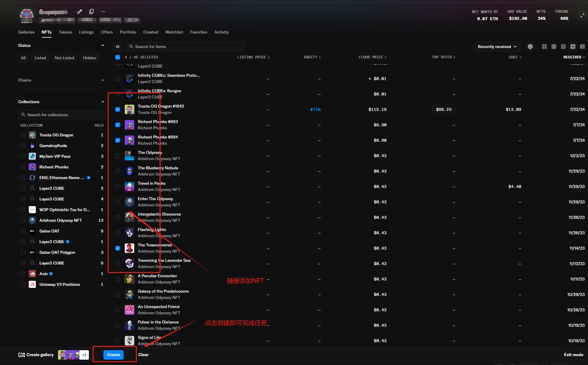This screenshot has height=365, width=588.
Task: Collapse sidebar with double-chevron button
Action: [118, 47]
